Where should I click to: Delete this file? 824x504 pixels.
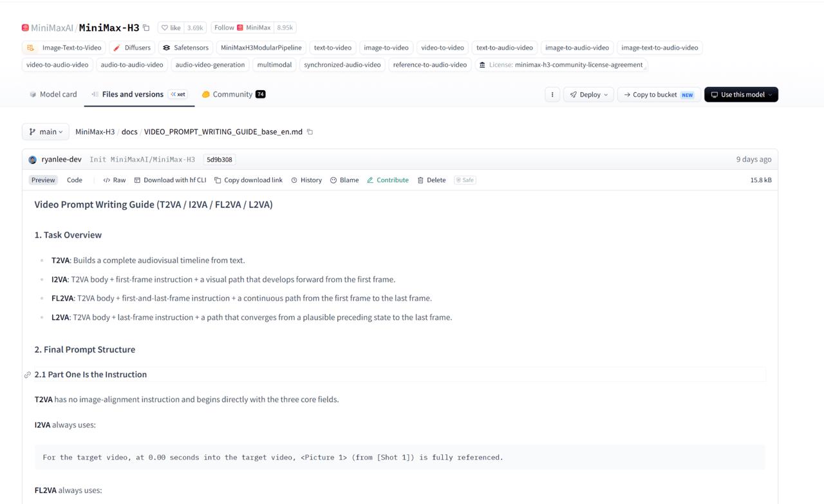[431, 180]
